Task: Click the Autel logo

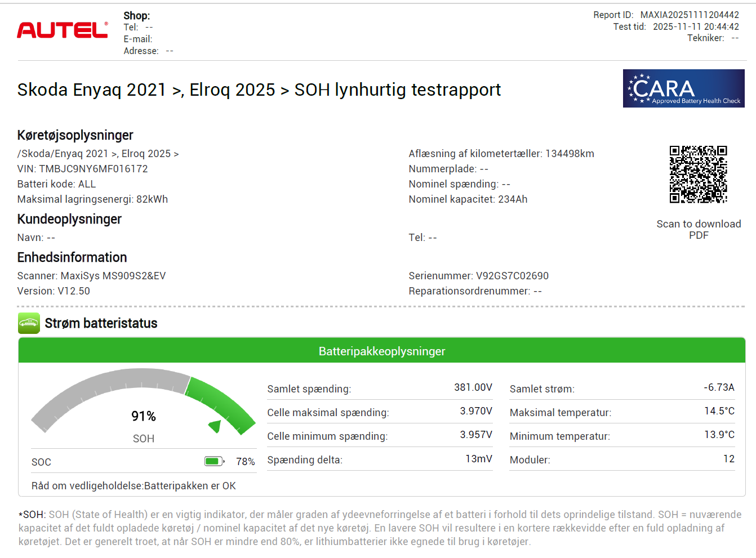Action: (62, 30)
